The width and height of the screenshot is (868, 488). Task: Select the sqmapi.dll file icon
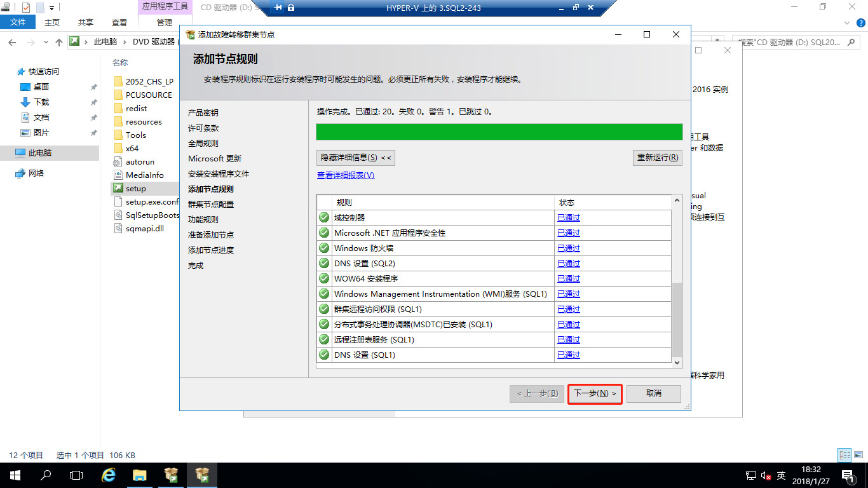[x=118, y=228]
